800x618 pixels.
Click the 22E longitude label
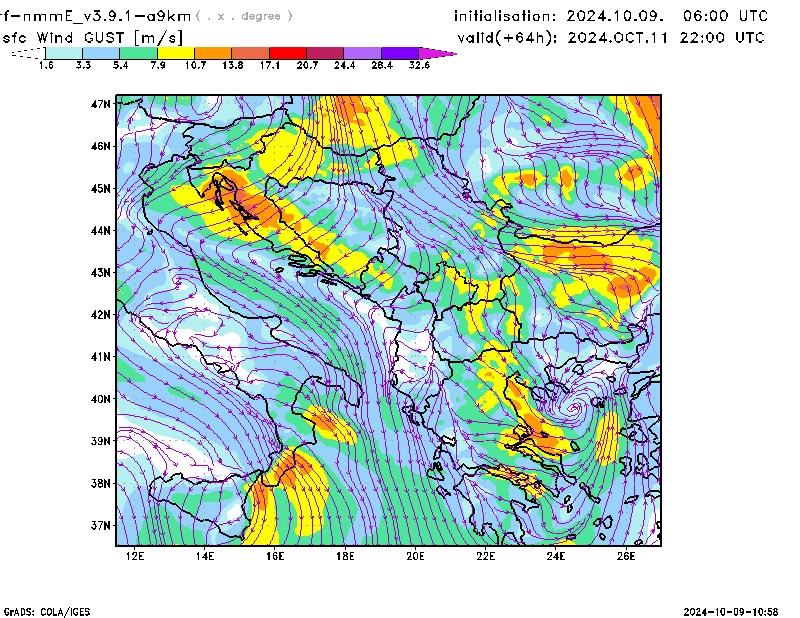pos(486,556)
